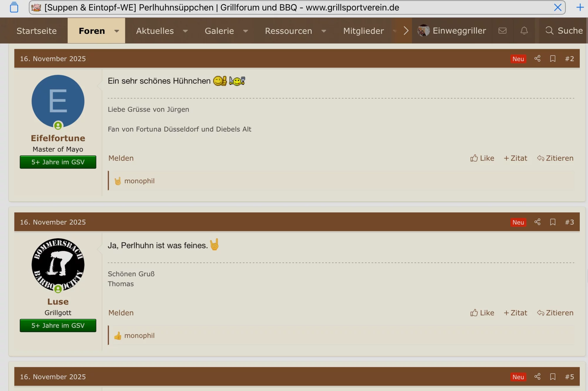
Task: Open the notifications bell
Action: (524, 31)
